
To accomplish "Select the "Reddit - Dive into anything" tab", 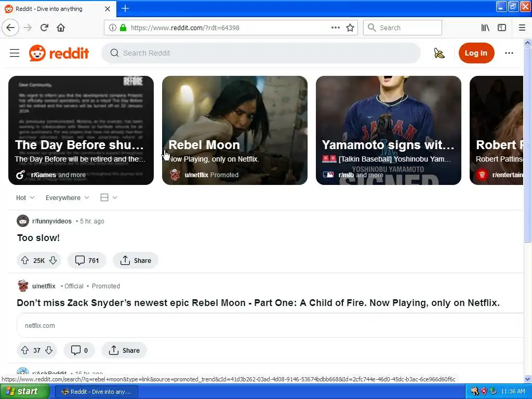I will pos(58,9).
